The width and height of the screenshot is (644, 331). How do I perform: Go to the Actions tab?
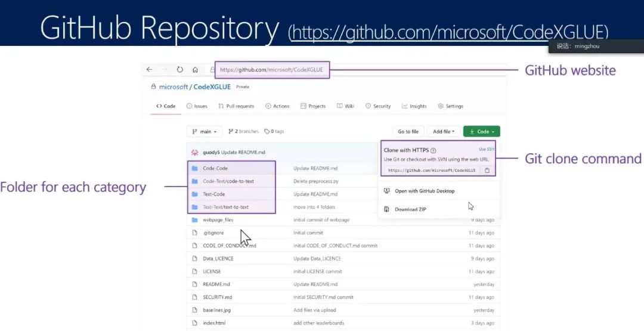click(277, 106)
